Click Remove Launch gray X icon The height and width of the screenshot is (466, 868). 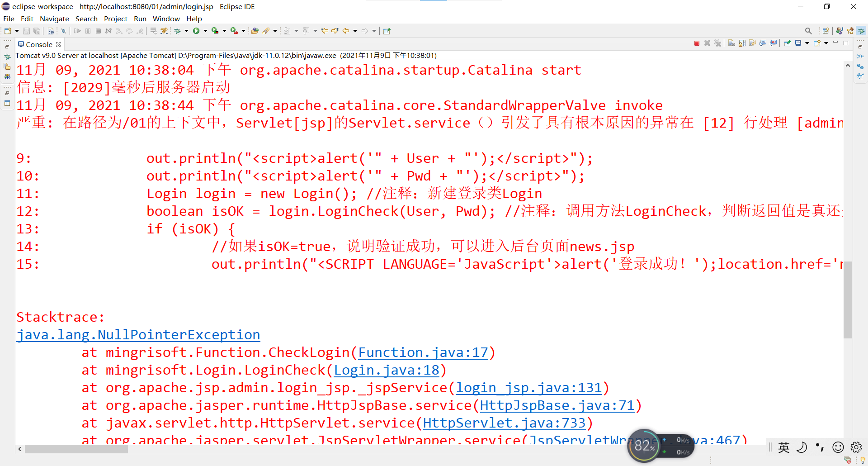pyautogui.click(x=707, y=43)
